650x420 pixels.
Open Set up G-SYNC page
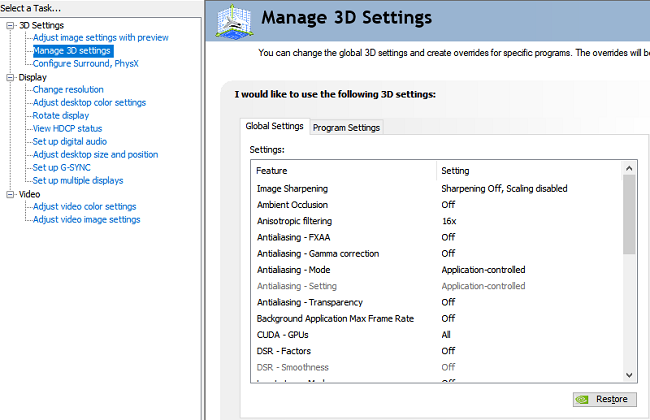click(x=65, y=167)
